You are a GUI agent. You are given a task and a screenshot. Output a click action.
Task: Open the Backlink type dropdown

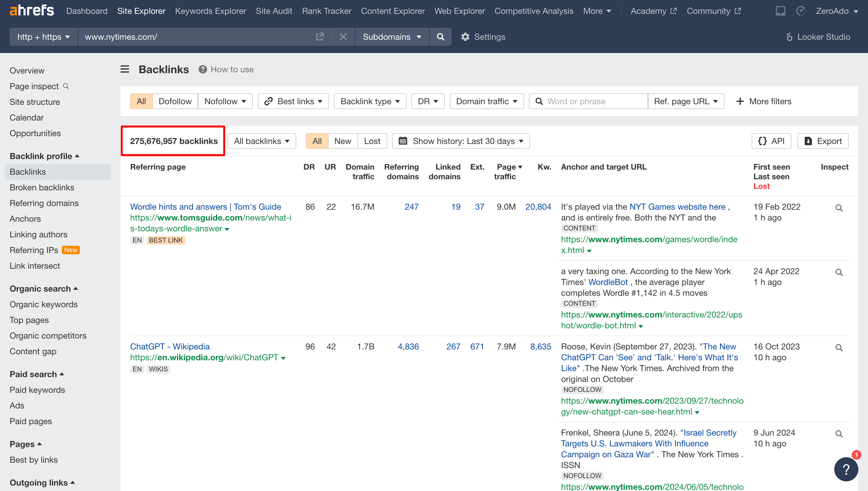[370, 101]
